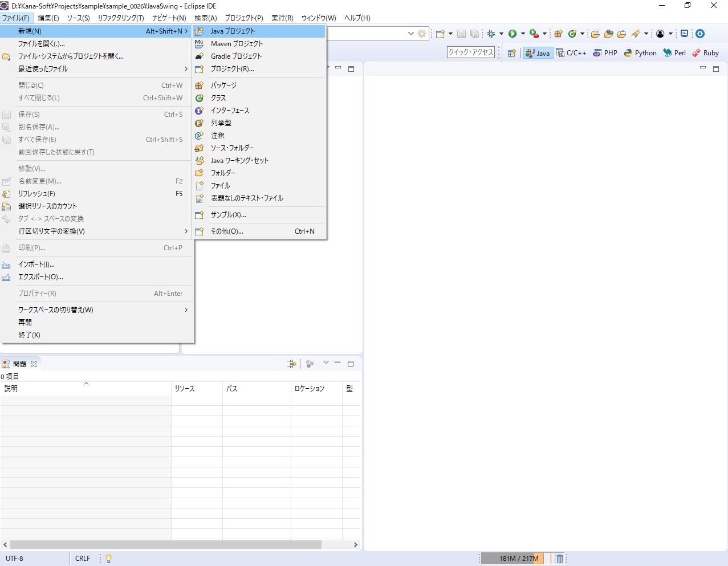Choose エクスポート(O)... from the File menu
This screenshot has width=728, height=566.
click(x=97, y=277)
